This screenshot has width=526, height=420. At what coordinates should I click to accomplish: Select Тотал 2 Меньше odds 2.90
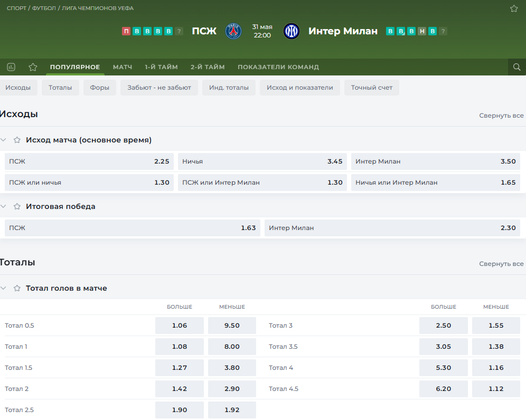click(x=232, y=389)
